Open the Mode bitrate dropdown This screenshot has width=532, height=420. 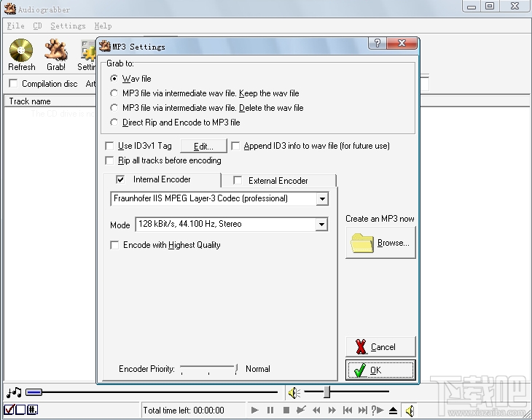tap(321, 225)
